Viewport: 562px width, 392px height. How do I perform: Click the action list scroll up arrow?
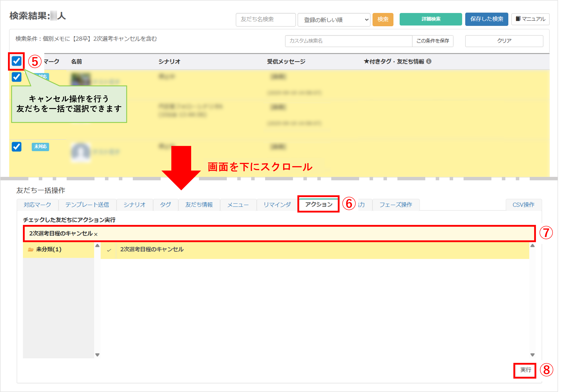(532, 245)
